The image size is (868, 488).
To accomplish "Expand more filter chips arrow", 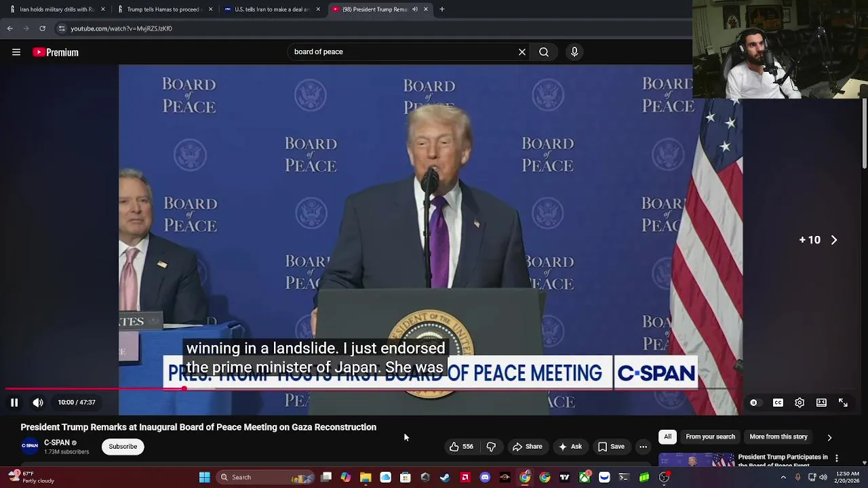I will 829,437.
